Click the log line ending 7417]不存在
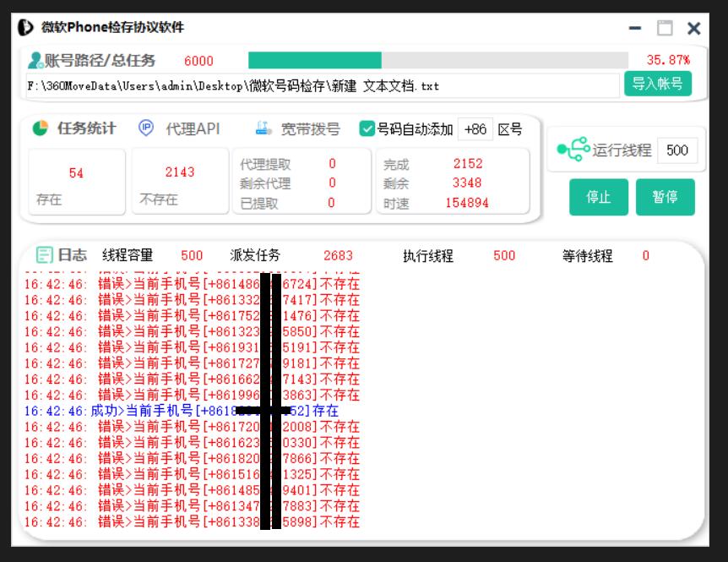 pos(193,299)
